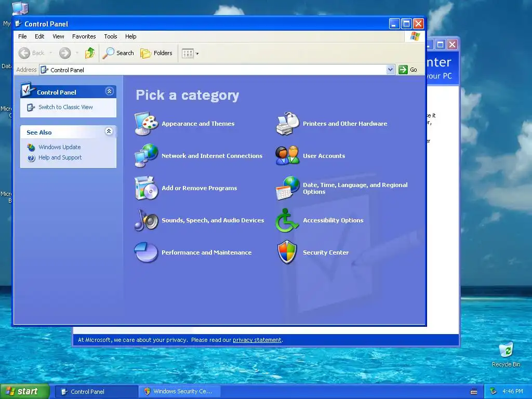This screenshot has width=532, height=399.
Task: Click the Add or Remove Programs text link
Action: point(199,188)
